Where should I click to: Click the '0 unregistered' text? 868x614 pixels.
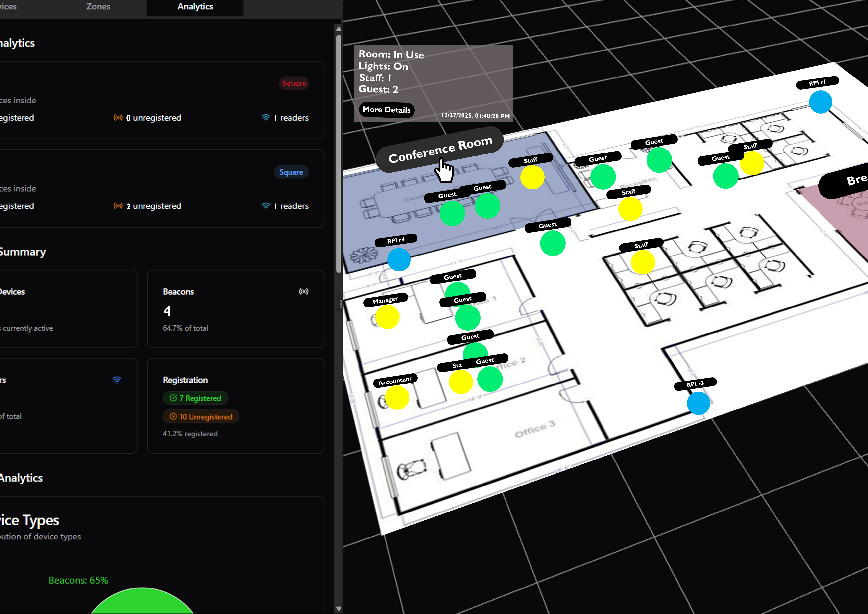(x=153, y=118)
